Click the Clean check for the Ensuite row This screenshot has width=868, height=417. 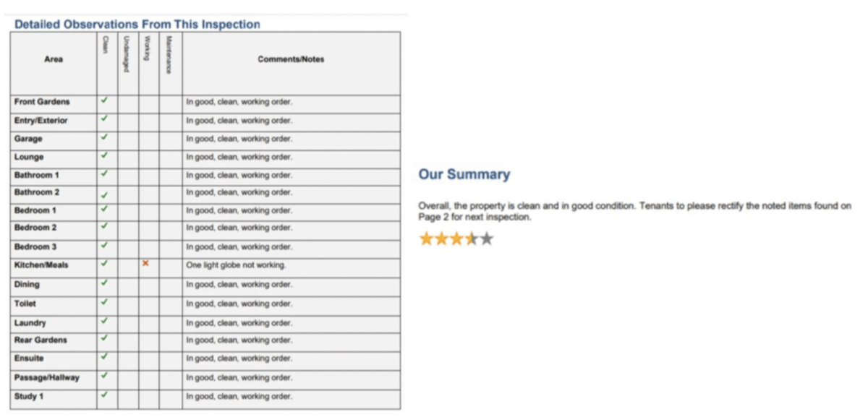[x=104, y=356]
